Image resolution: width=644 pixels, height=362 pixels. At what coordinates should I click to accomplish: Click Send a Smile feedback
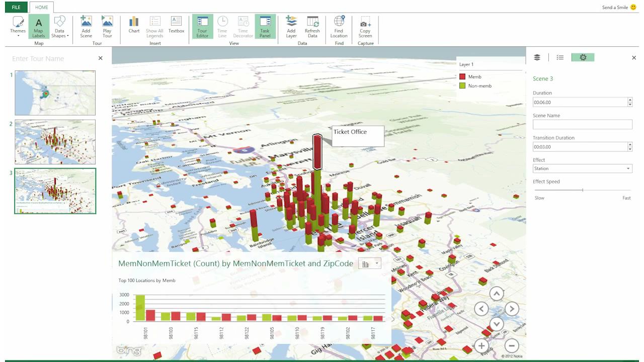point(619,8)
